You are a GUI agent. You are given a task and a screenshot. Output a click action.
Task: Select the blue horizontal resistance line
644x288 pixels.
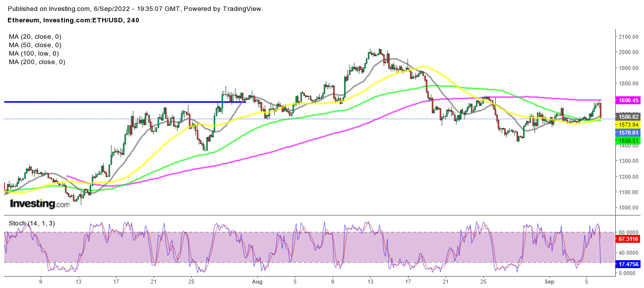tap(124, 102)
